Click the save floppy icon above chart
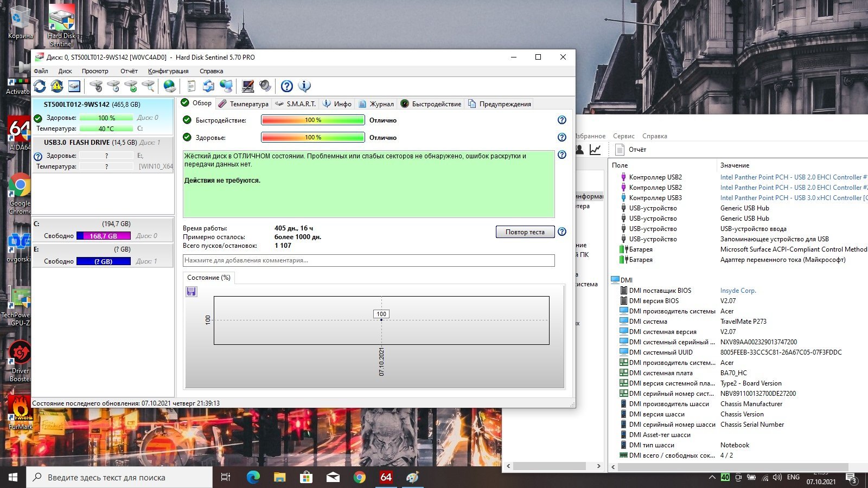Image resolution: width=868 pixels, height=488 pixels. point(192,292)
